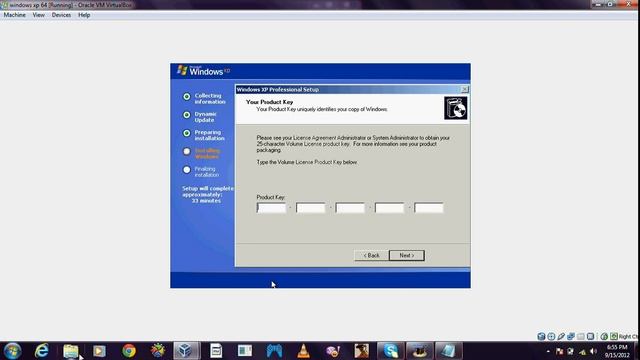Show hidden system tray icons arrow
The width and height of the screenshot is (640, 360).
(x=548, y=351)
